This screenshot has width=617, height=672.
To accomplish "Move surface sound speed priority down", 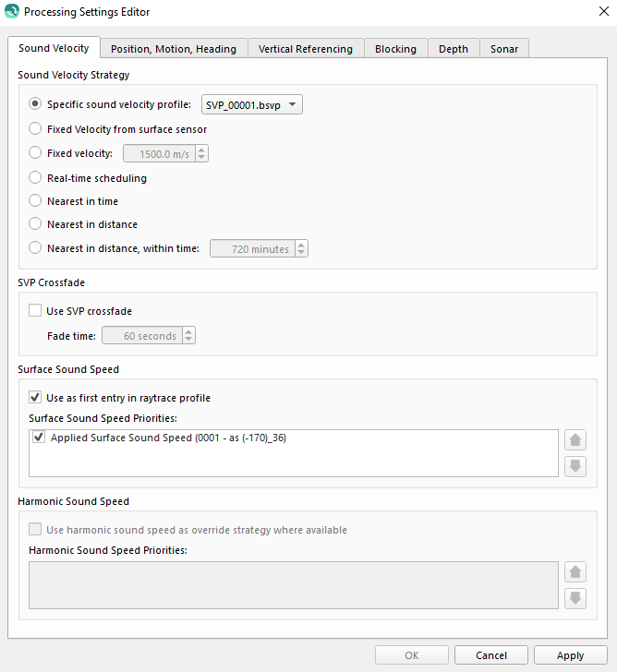I will click(575, 465).
